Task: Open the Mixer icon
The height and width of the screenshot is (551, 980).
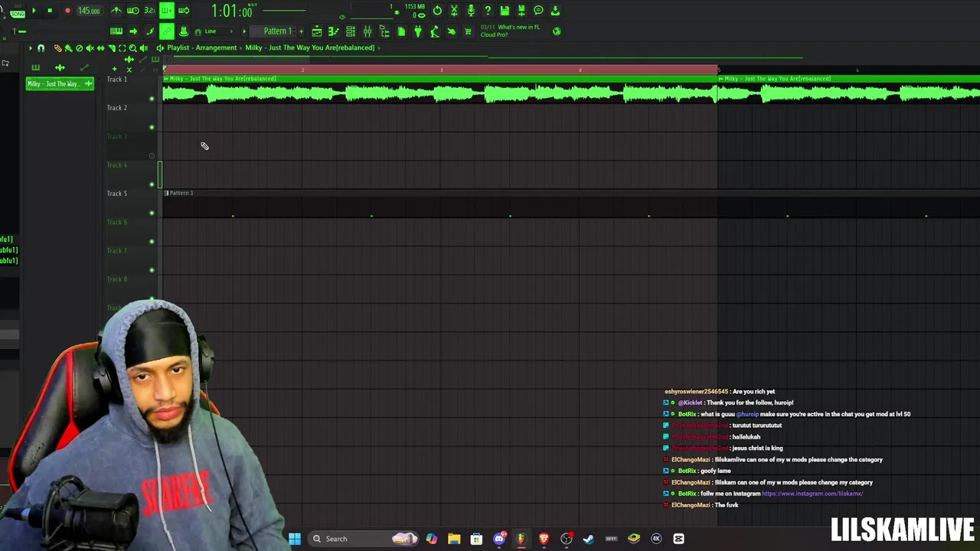Action: 367,31
